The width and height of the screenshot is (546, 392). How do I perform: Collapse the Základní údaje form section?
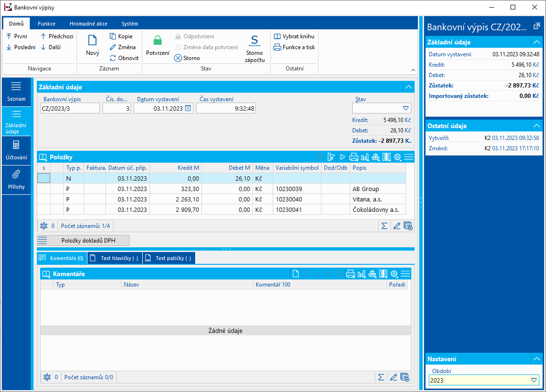(408, 87)
